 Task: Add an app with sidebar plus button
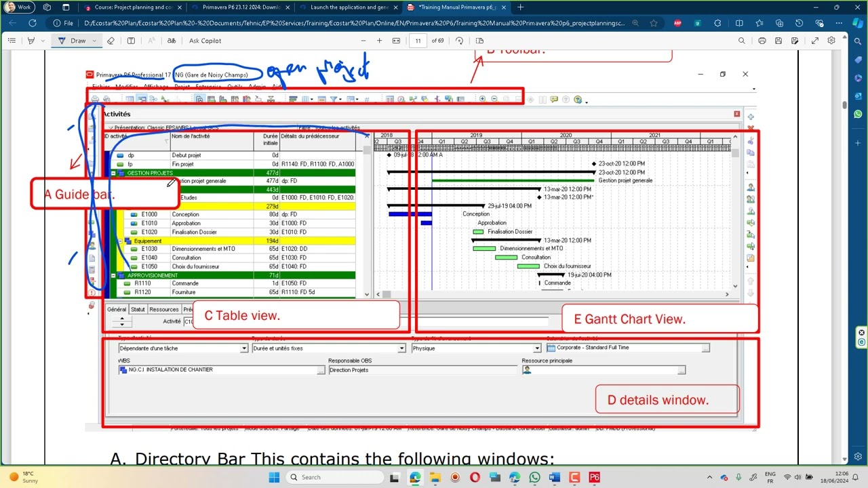[858, 143]
